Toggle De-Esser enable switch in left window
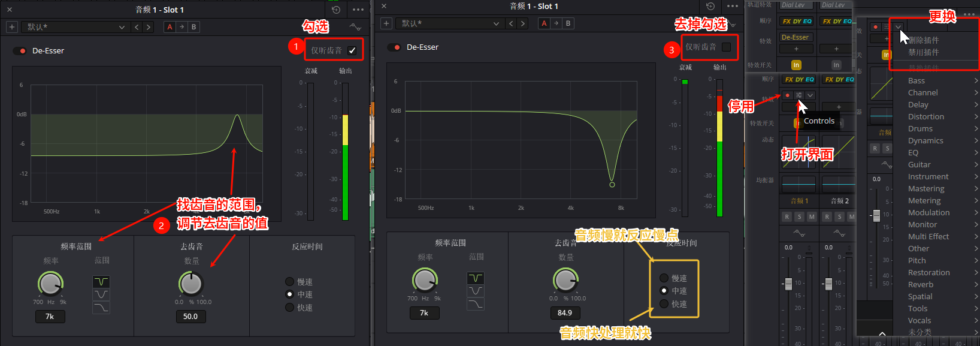Image resolution: width=980 pixels, height=346 pixels. point(20,51)
